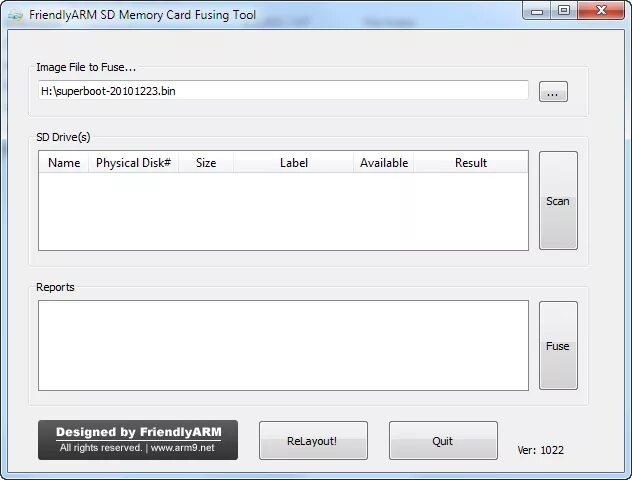Click the "SD Drive(s)" group label
This screenshot has width=632, height=480.
[63, 137]
